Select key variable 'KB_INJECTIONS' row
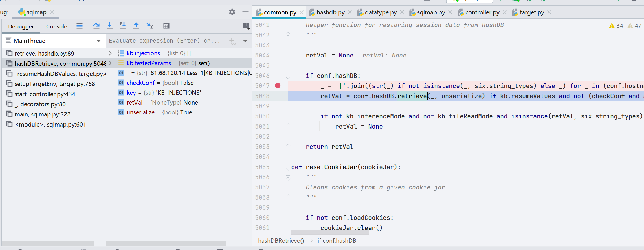The image size is (644, 250). [x=179, y=93]
